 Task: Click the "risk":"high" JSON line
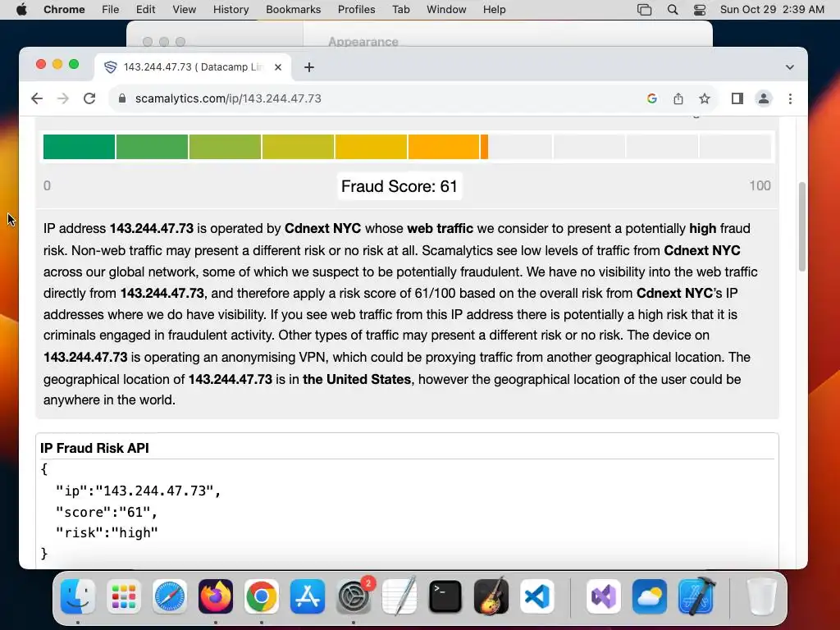coord(107,533)
